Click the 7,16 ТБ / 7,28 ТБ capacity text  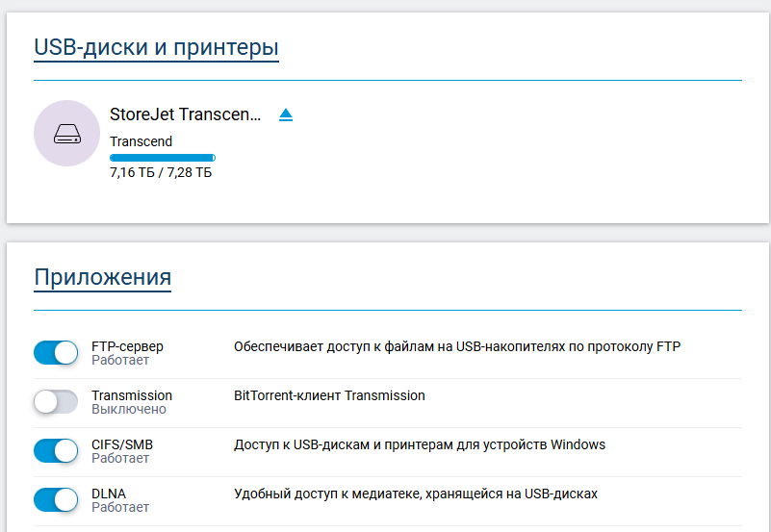[161, 173]
